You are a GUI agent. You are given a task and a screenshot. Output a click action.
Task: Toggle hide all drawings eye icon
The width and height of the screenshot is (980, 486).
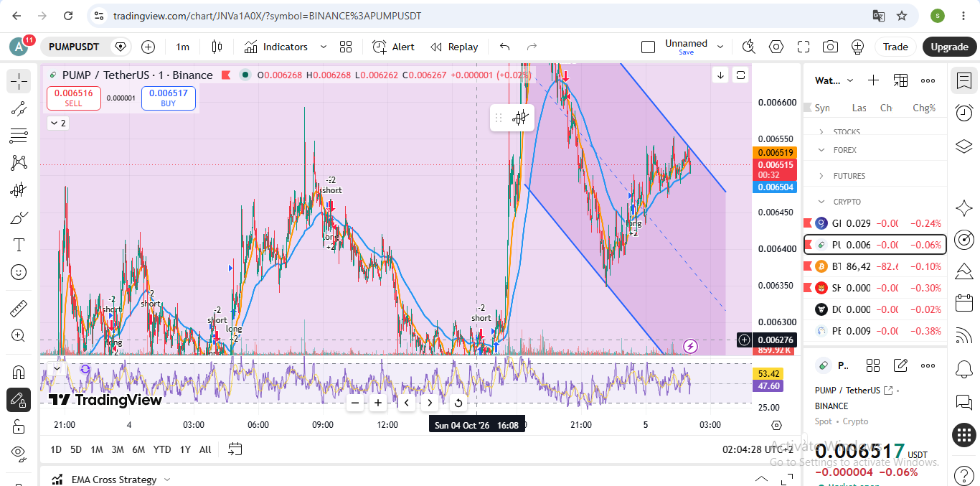click(19, 452)
